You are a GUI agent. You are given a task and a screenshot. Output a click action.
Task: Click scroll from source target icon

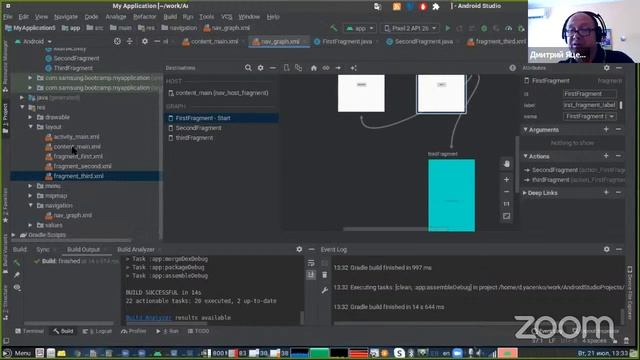click(x=117, y=41)
